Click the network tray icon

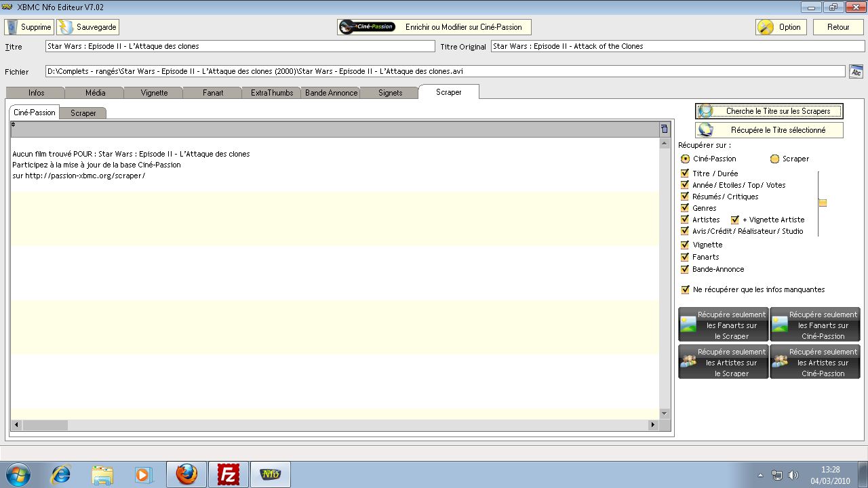tap(777, 475)
